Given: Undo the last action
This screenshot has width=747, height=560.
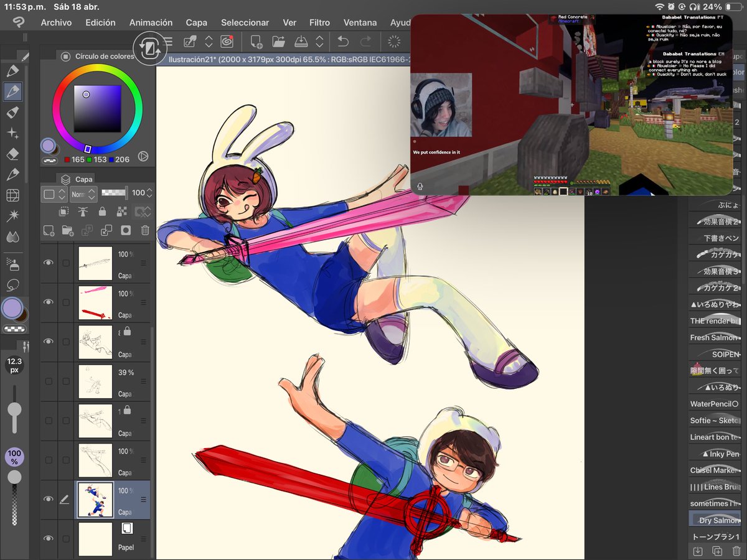Looking at the screenshot, I should [x=343, y=42].
